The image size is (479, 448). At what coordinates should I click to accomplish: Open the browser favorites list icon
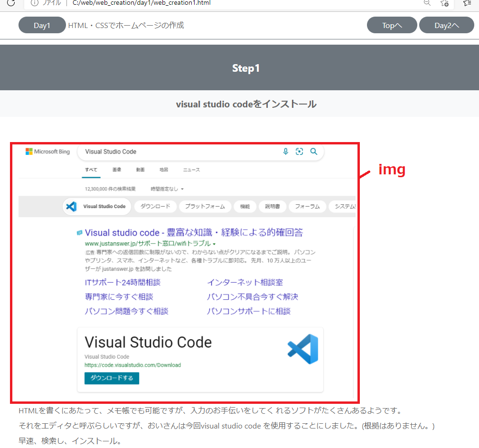point(467,3)
